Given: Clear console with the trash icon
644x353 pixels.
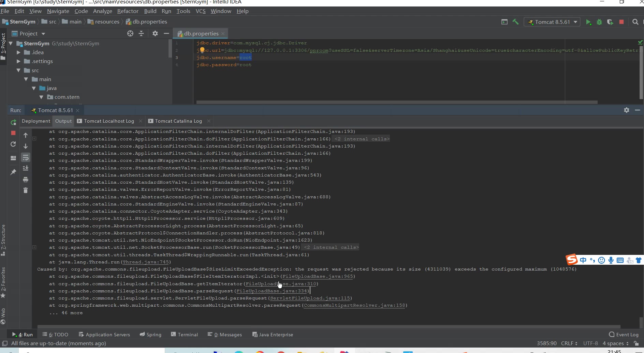Looking at the screenshot, I should coord(26,190).
